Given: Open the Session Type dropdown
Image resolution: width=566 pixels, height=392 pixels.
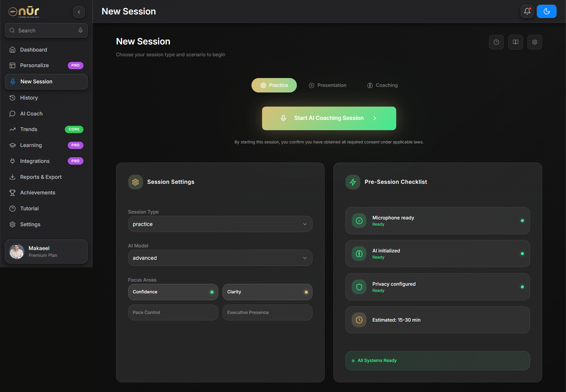Looking at the screenshot, I should pos(220,224).
